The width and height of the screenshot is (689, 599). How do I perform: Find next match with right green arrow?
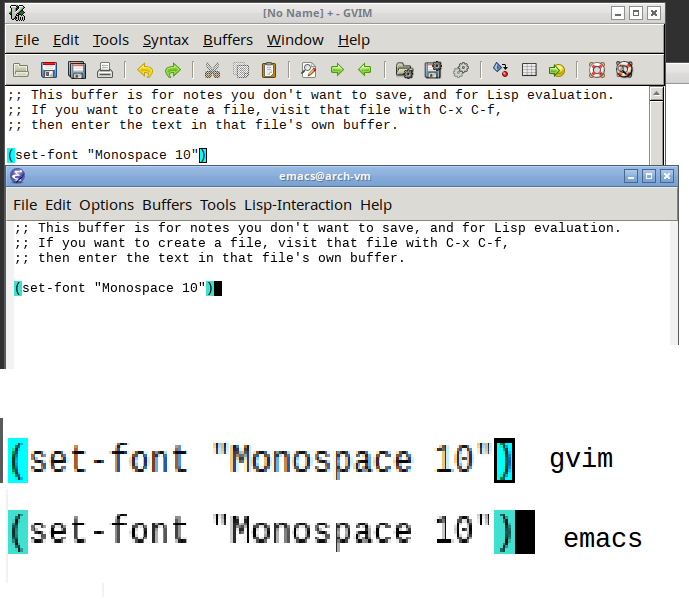tap(337, 69)
